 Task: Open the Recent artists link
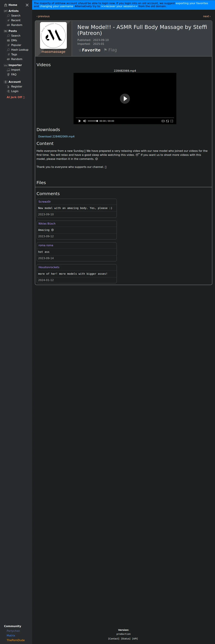click(x=16, y=20)
